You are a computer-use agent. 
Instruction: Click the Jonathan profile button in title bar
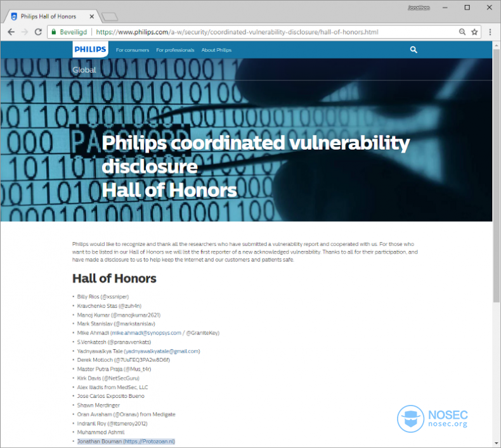click(x=419, y=8)
